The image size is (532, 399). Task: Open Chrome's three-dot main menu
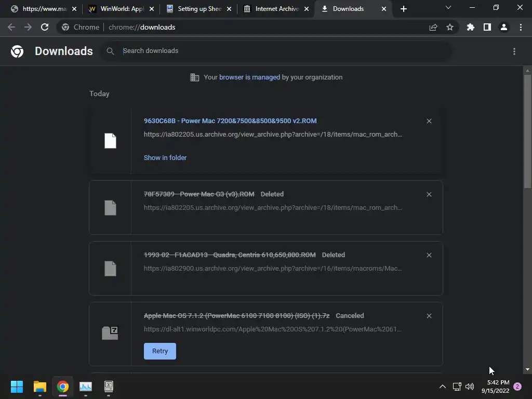(x=521, y=27)
